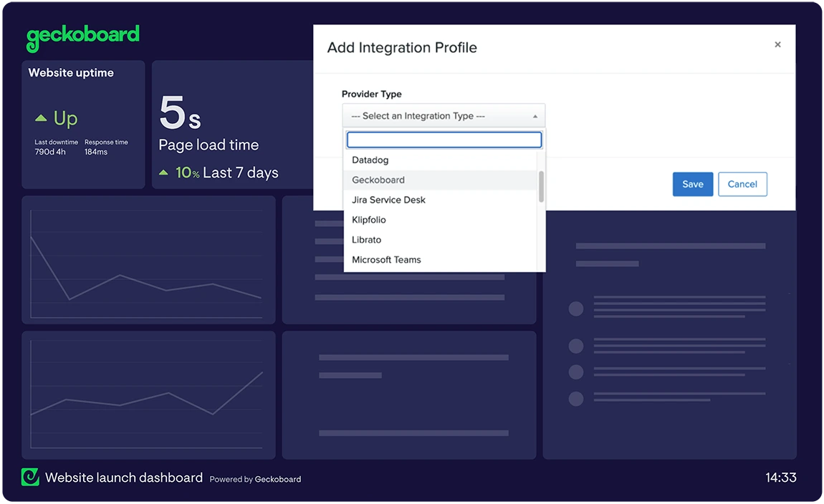Click the dropdown list scrollbar handle
Screen dimensions: 824x504
coord(541,186)
